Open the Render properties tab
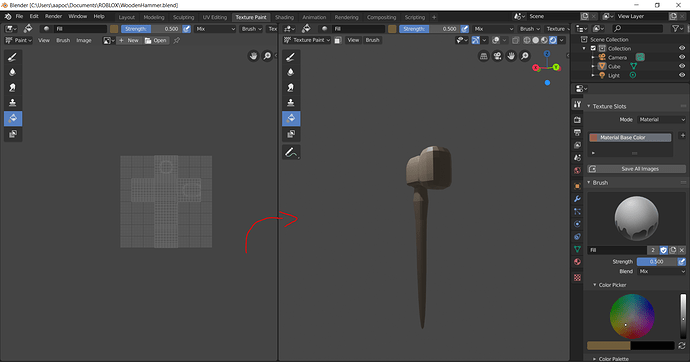The height and width of the screenshot is (362, 690). pyautogui.click(x=577, y=120)
